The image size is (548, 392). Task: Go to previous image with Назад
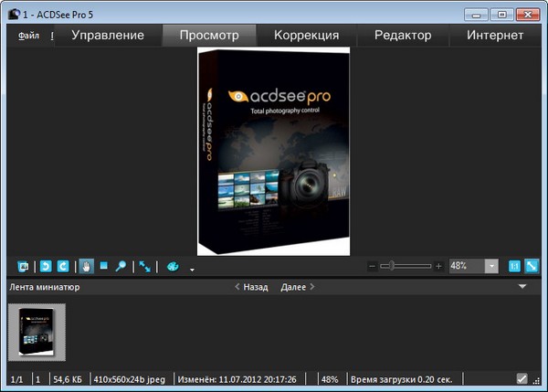(251, 287)
